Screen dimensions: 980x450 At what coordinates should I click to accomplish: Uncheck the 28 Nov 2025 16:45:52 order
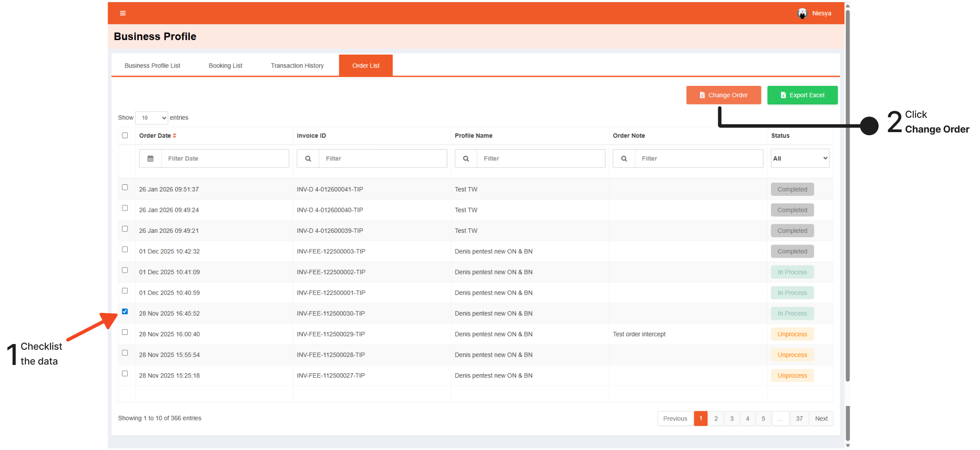coord(125,311)
